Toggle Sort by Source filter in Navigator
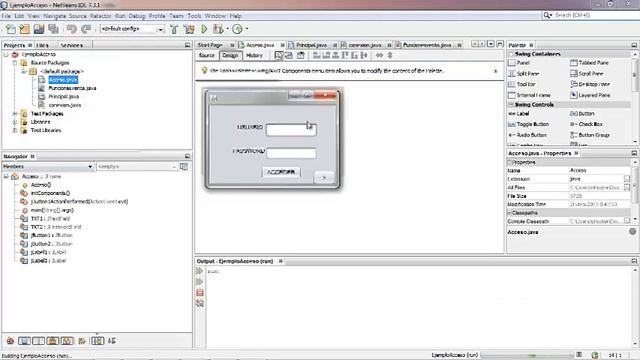Screen dimensions: 640x360 click(x=111, y=341)
